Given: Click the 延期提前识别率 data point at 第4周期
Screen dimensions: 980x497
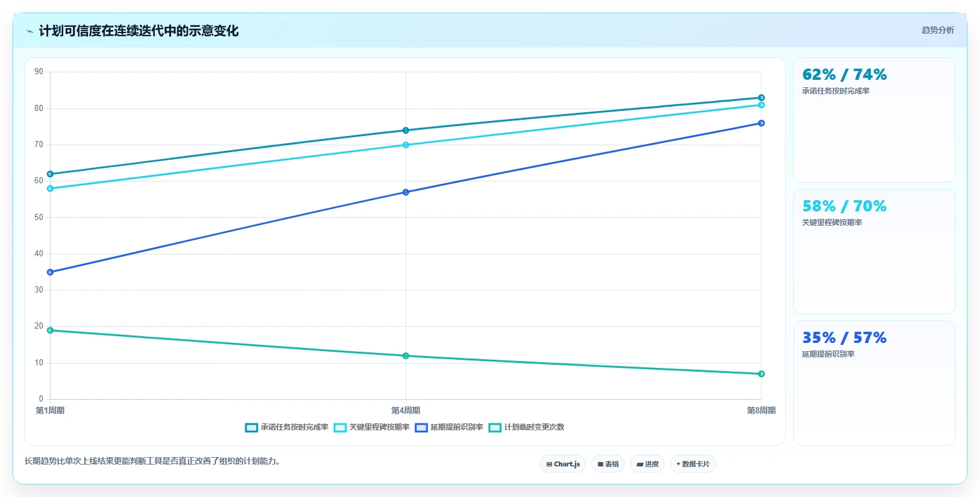Looking at the screenshot, I should [x=406, y=192].
